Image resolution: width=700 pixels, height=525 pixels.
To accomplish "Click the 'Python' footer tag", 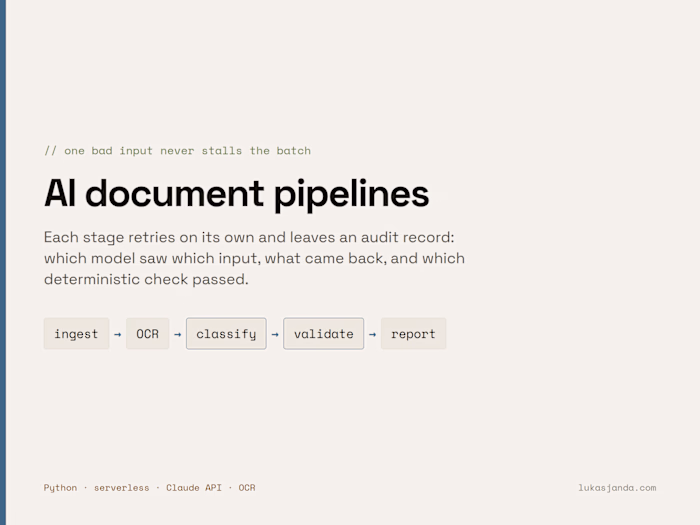I will 60,488.
